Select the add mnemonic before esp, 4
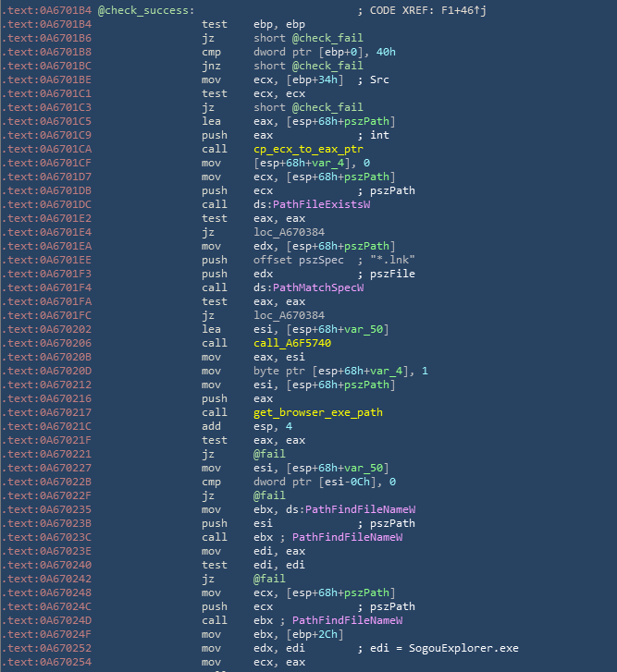Image resolution: width=617 pixels, height=672 pixels. point(212,426)
